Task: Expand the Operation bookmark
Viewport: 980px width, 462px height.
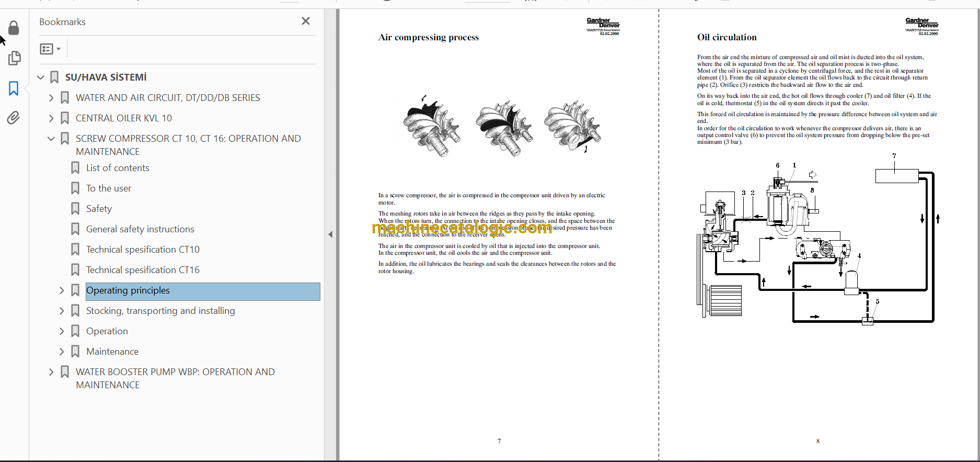Action: pyautogui.click(x=62, y=331)
